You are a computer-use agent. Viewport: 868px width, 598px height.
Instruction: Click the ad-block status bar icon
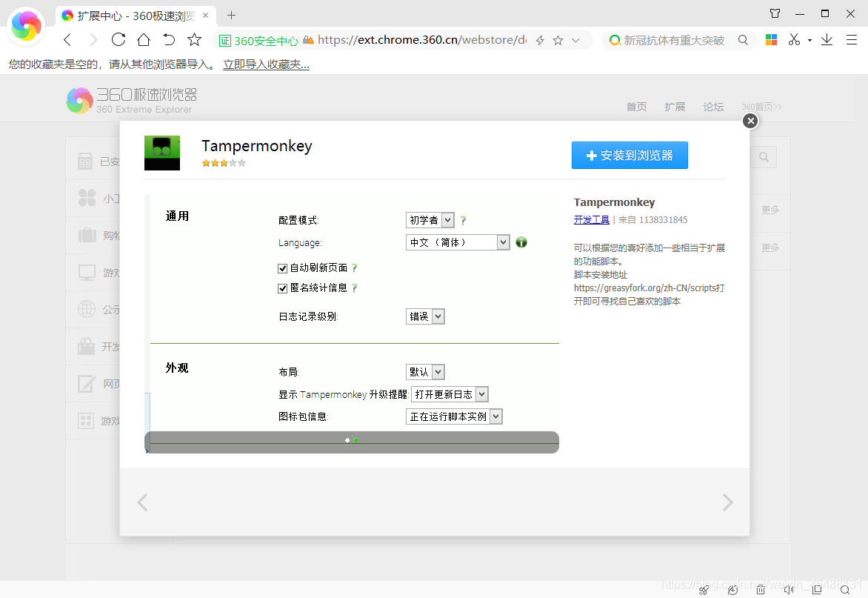pyautogui.click(x=732, y=591)
